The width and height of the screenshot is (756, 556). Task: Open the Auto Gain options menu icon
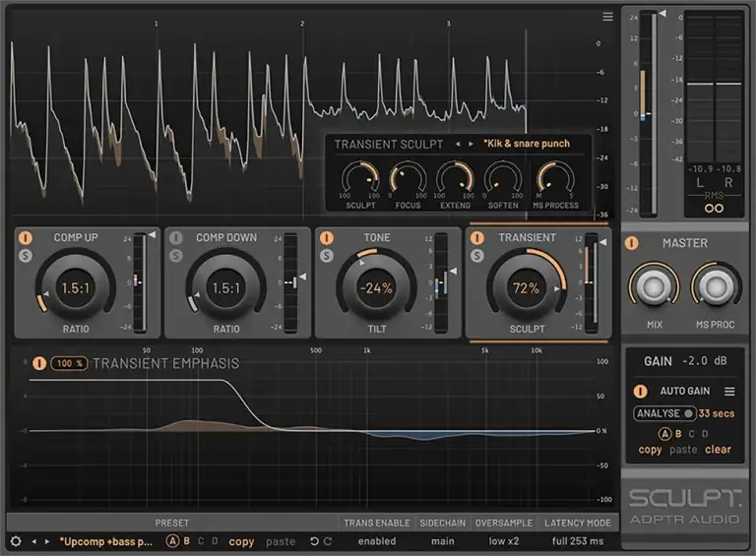(x=729, y=392)
